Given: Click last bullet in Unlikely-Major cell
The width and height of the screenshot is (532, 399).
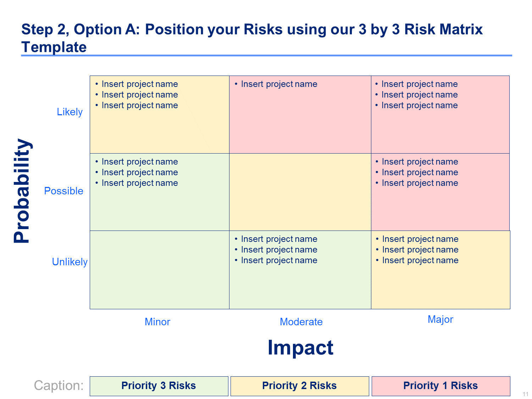Looking at the screenshot, I should pyautogui.click(x=420, y=261).
